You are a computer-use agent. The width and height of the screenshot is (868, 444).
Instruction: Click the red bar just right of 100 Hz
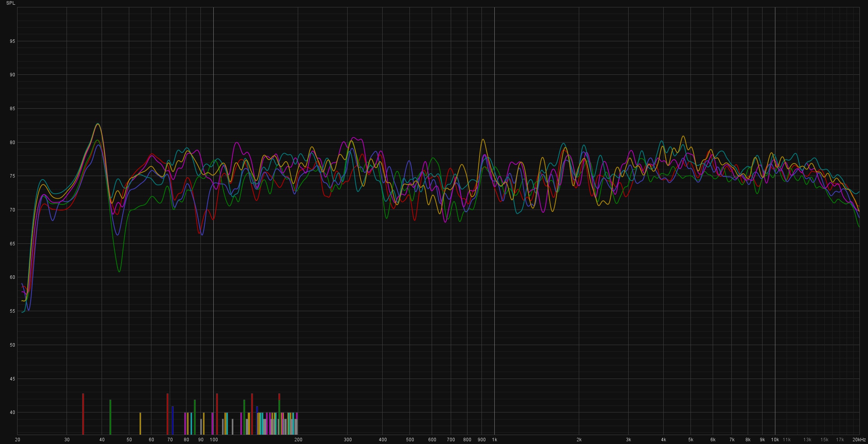pos(217,414)
